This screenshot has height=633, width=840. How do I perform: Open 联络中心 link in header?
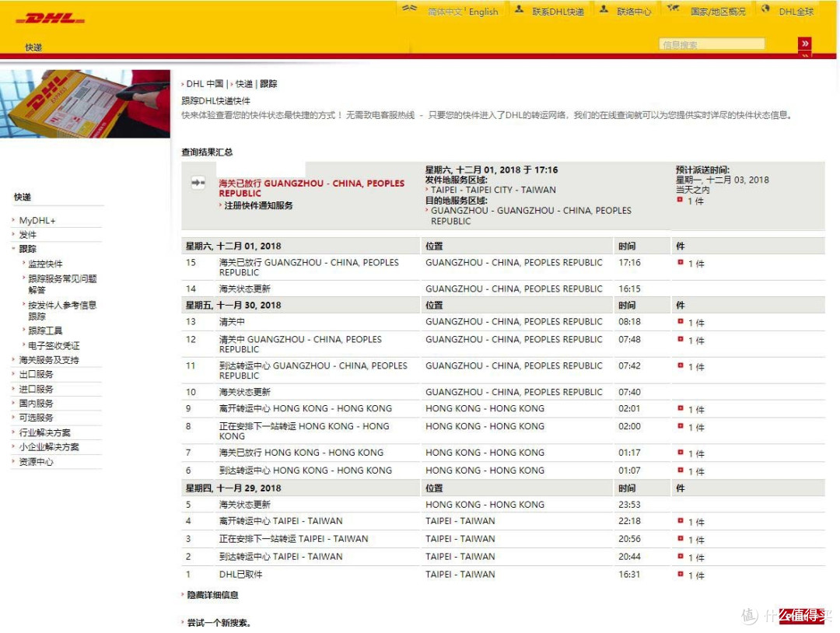[634, 12]
